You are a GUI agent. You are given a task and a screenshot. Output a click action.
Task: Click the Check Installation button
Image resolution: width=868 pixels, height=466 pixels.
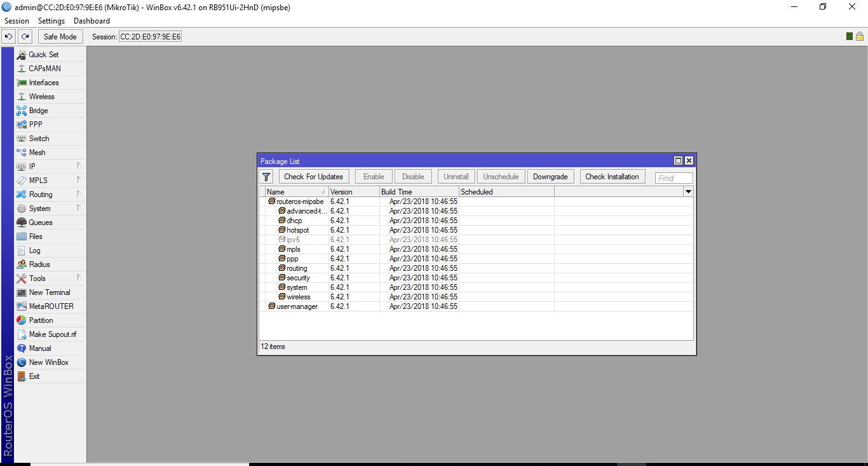(613, 177)
